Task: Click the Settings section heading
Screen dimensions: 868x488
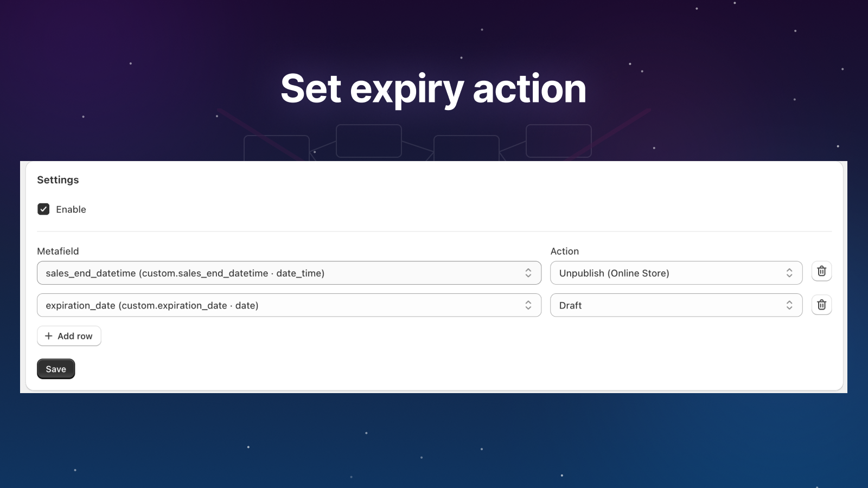Action: point(58,180)
